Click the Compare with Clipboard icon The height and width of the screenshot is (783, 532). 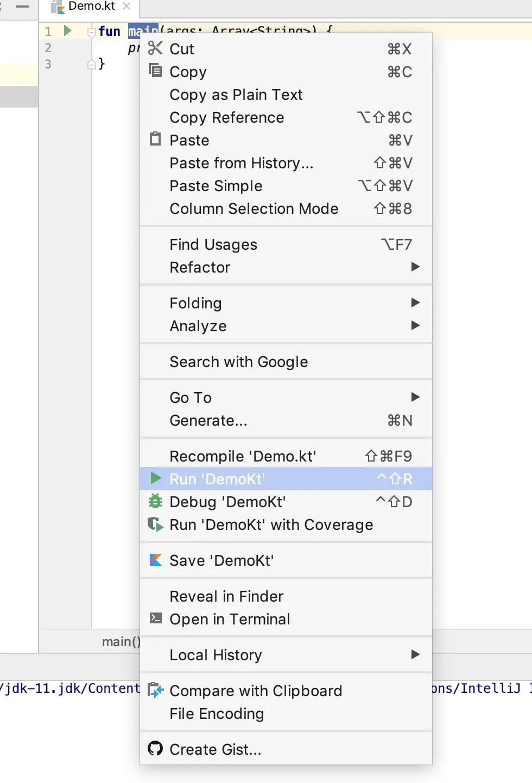point(155,690)
